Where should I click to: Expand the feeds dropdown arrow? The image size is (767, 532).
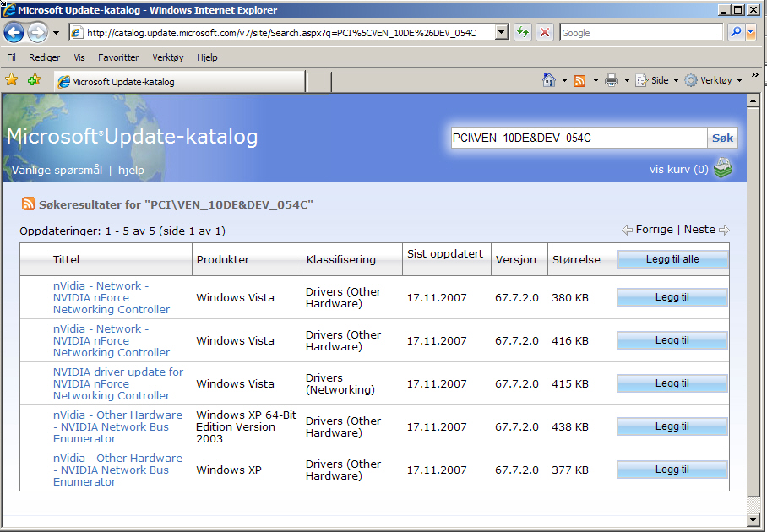(596, 81)
